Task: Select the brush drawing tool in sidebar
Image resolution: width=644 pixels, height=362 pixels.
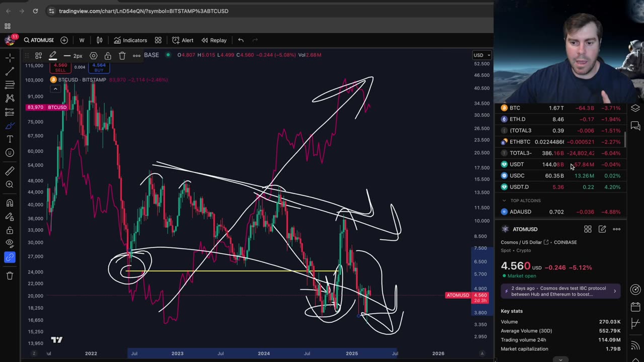Action: tap(10, 126)
